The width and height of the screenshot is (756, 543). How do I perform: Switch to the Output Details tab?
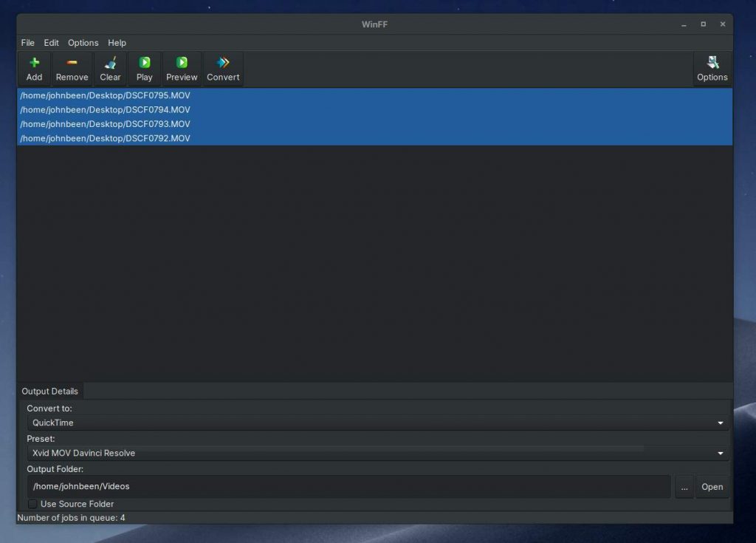point(49,392)
